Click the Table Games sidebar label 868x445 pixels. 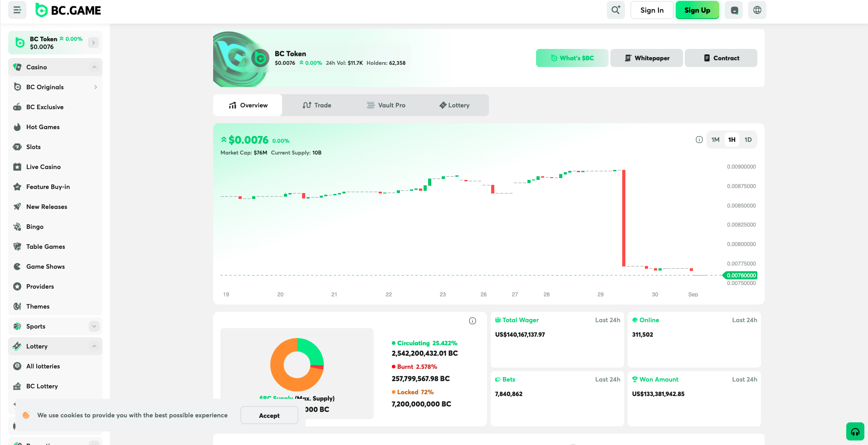click(x=46, y=247)
